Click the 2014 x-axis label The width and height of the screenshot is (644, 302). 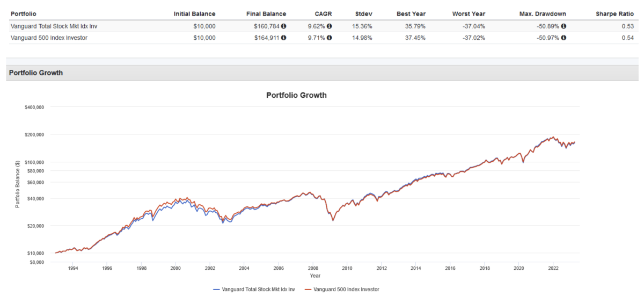[x=415, y=268]
